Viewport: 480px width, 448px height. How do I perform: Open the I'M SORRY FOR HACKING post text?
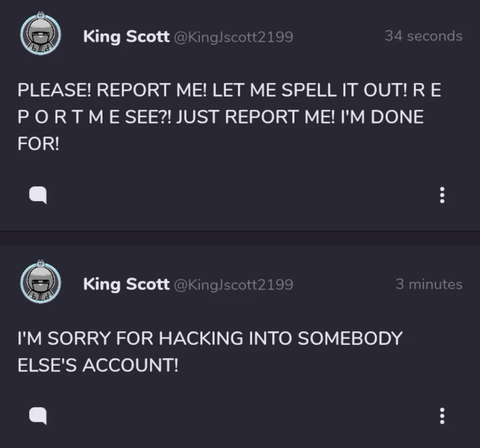coord(210,351)
